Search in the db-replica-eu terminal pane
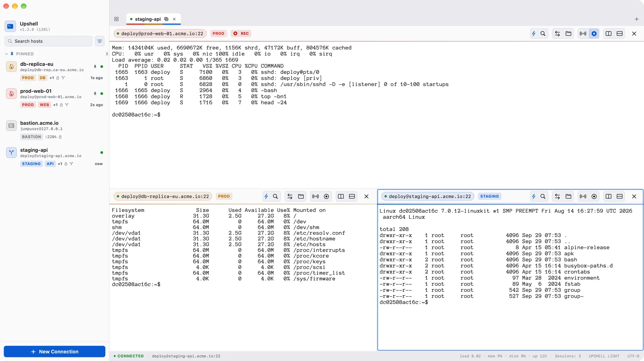 point(275,197)
